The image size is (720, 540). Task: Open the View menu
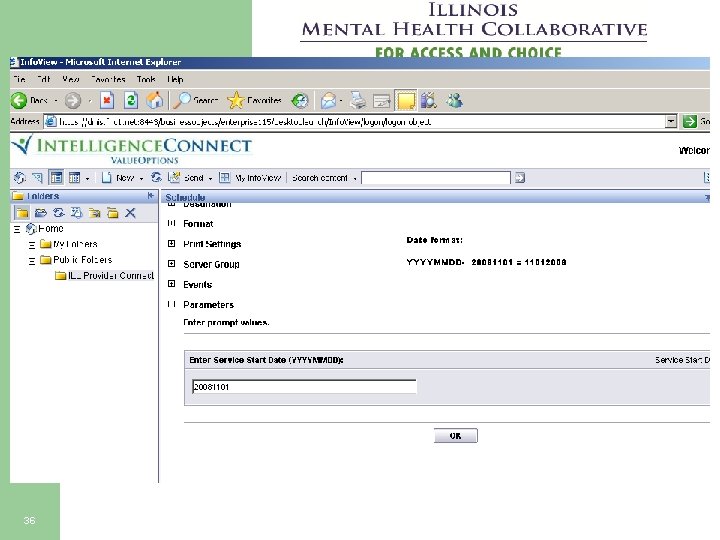(71, 79)
